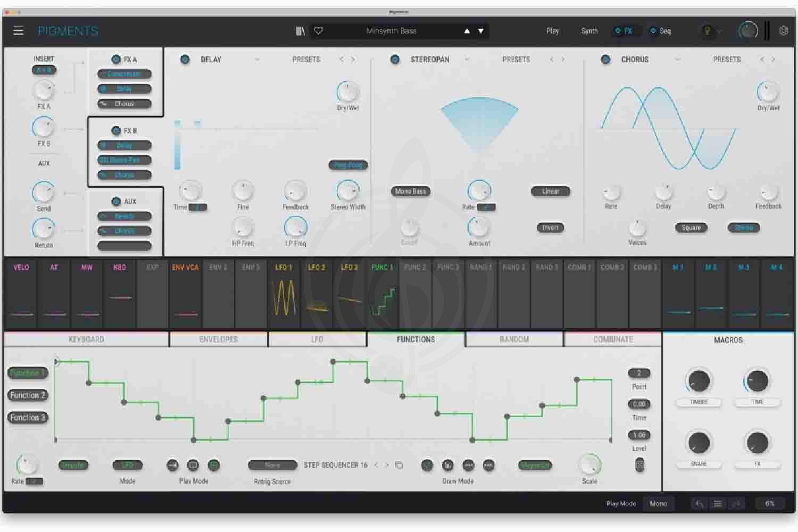Click the copy function icon
The width and height of the screenshot is (798, 532).
[399, 465]
